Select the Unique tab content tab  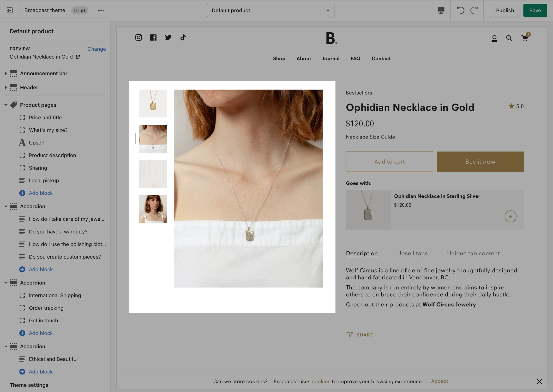473,253
